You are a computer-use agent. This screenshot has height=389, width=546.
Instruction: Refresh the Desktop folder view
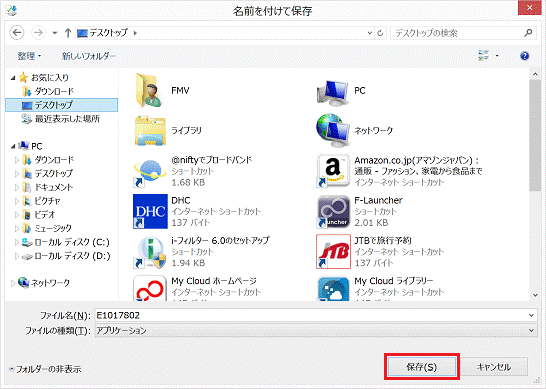(x=380, y=33)
